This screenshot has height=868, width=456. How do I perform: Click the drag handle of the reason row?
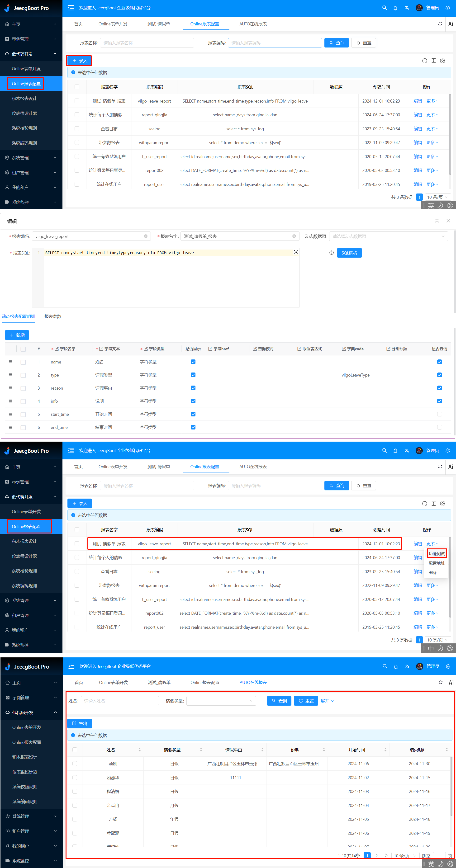pyautogui.click(x=10, y=388)
